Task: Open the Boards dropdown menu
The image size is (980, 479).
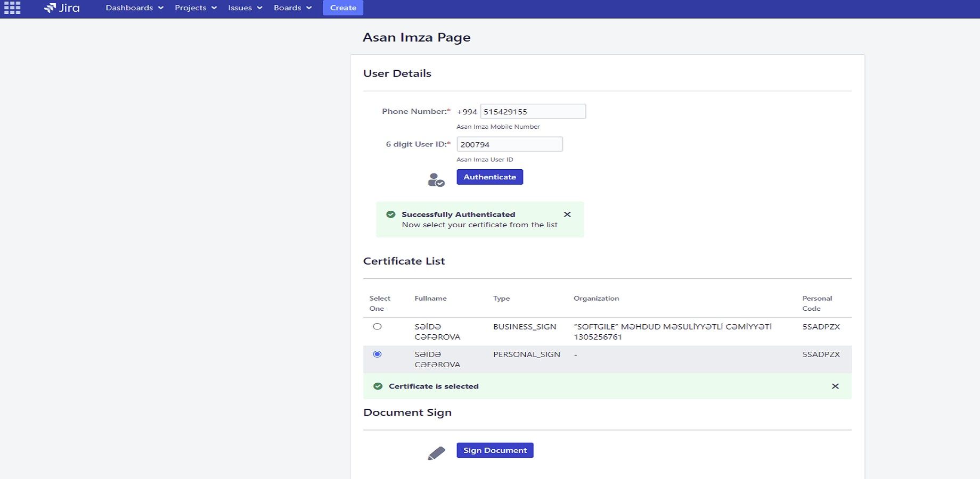Action: pos(292,8)
